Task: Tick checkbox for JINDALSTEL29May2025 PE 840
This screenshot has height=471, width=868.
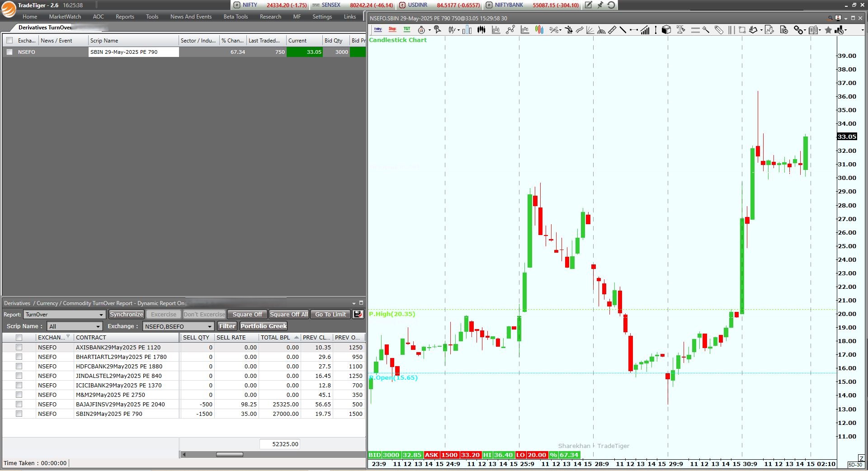Action: click(x=19, y=376)
